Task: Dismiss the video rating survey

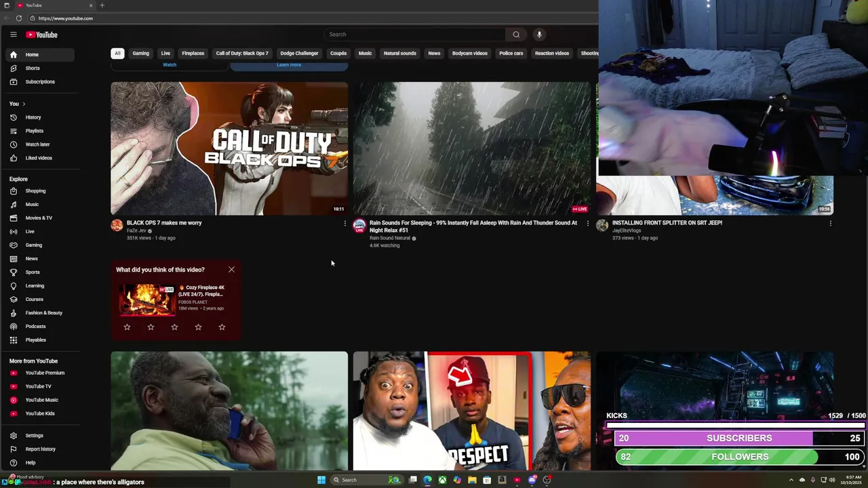Action: pyautogui.click(x=231, y=270)
